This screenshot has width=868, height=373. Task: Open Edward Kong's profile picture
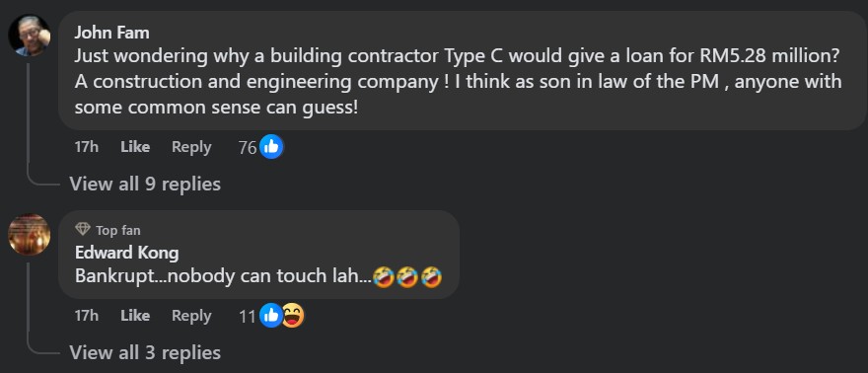[30, 235]
